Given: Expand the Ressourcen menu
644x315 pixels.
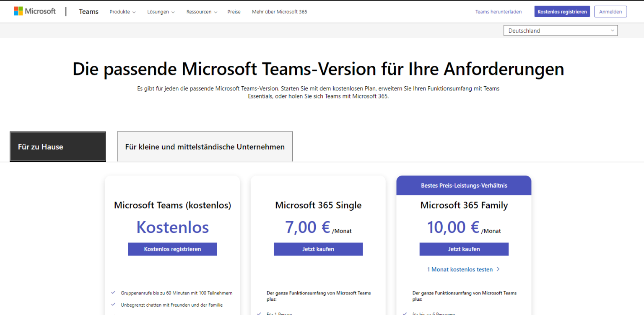Looking at the screenshot, I should [202, 12].
